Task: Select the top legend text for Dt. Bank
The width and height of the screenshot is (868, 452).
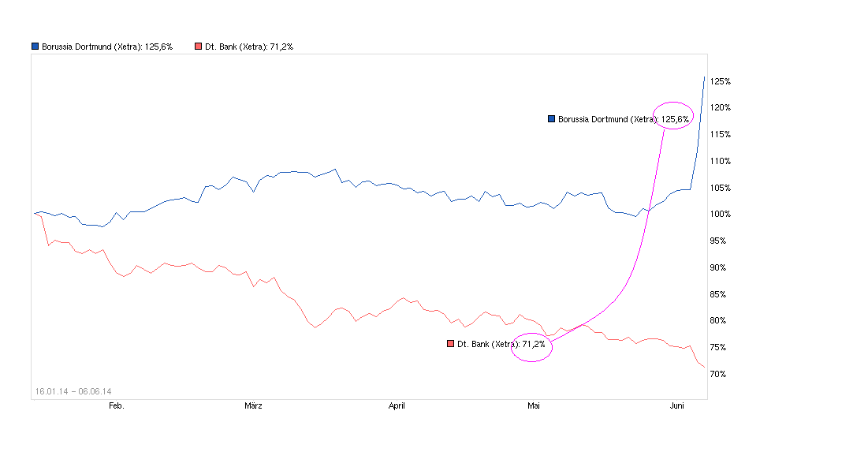Action: 249,47
